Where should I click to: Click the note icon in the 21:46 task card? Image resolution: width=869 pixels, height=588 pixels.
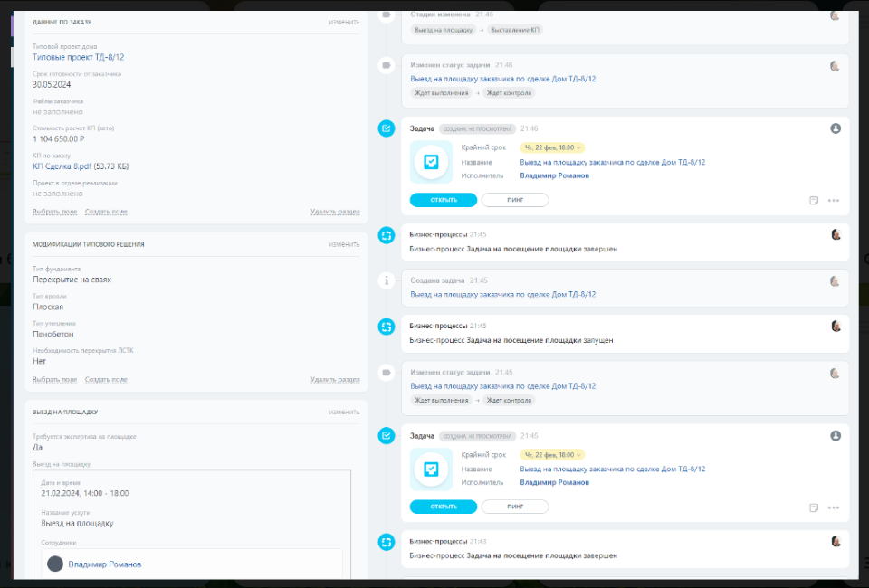814,200
